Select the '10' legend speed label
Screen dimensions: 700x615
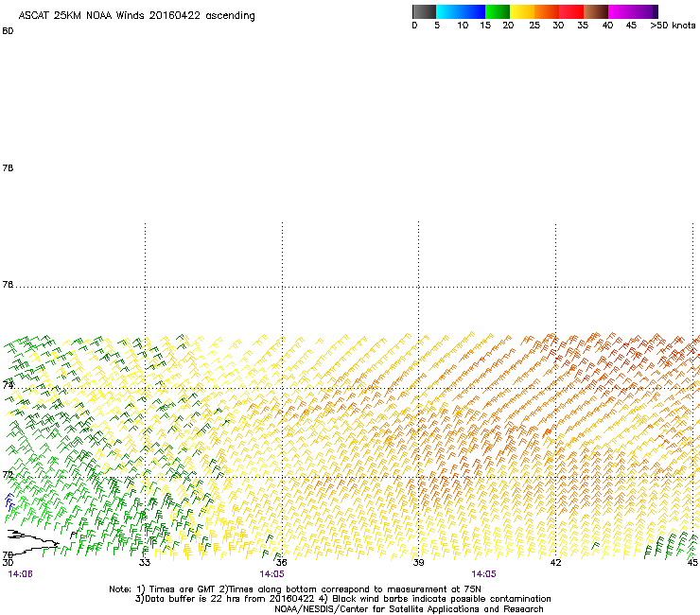coord(463,26)
